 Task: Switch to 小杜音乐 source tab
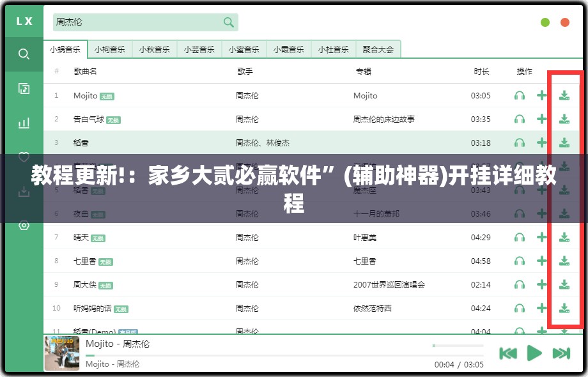pos(334,49)
